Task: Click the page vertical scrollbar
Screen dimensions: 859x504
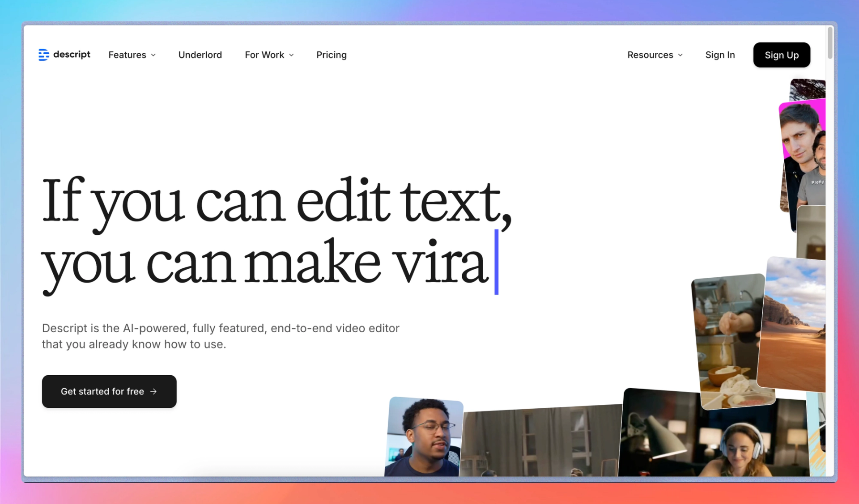Action: point(830,42)
